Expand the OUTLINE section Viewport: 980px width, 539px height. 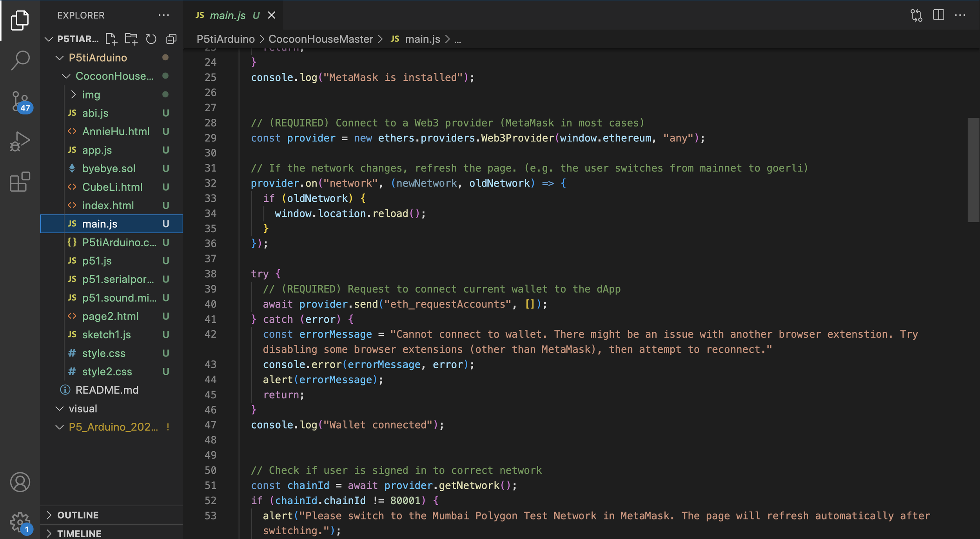[x=78, y=515]
